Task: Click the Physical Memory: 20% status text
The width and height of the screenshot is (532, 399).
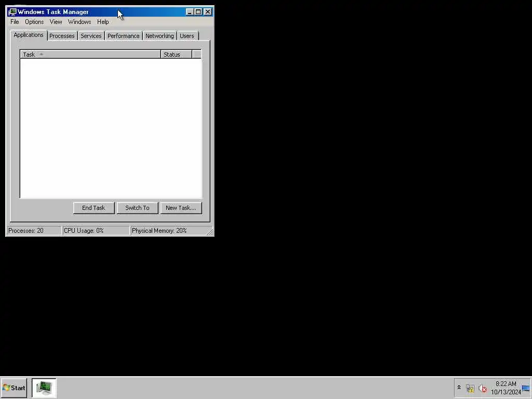Action: 159,231
